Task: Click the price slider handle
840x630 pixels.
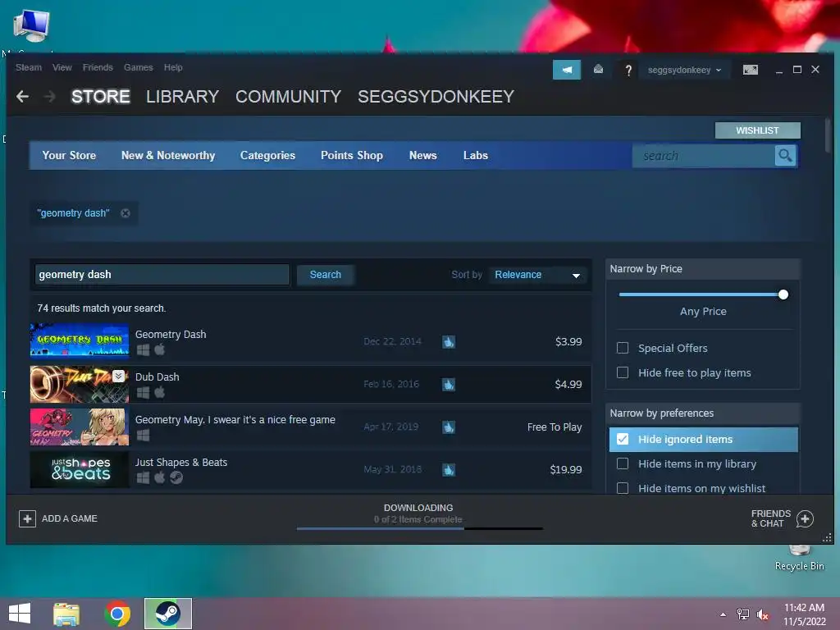Action: point(783,294)
